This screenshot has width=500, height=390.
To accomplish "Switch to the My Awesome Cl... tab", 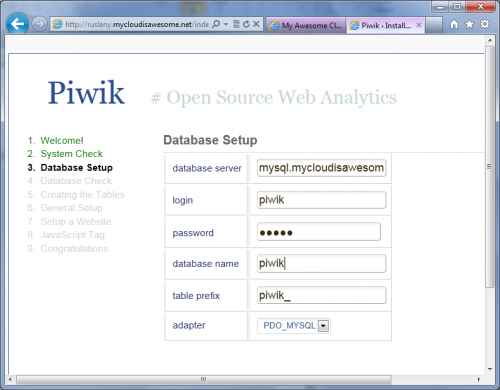I will [306, 25].
